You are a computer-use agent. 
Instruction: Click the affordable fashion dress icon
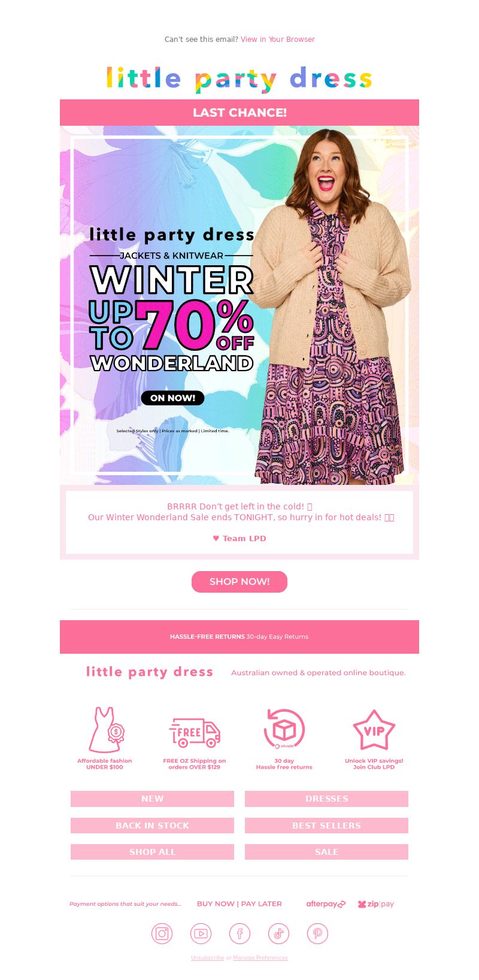tap(106, 730)
